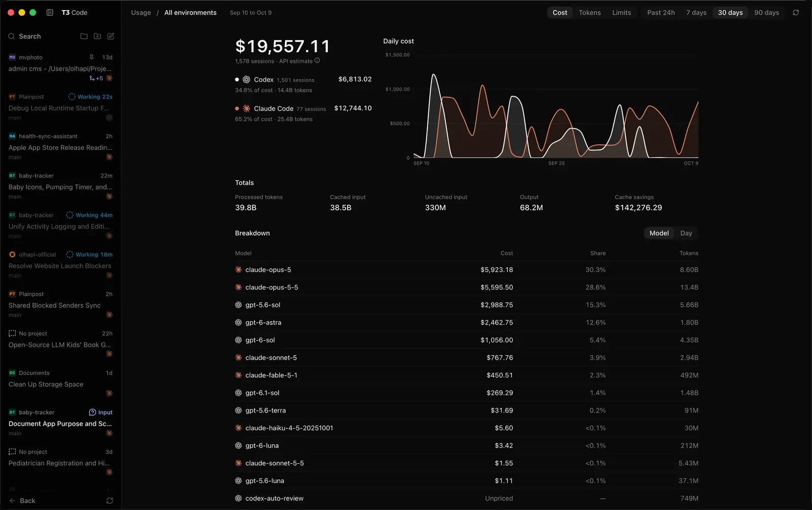Image resolution: width=812 pixels, height=510 pixels.
Task: Open the Shared Blocked Senders Sync thread
Action: point(60,305)
